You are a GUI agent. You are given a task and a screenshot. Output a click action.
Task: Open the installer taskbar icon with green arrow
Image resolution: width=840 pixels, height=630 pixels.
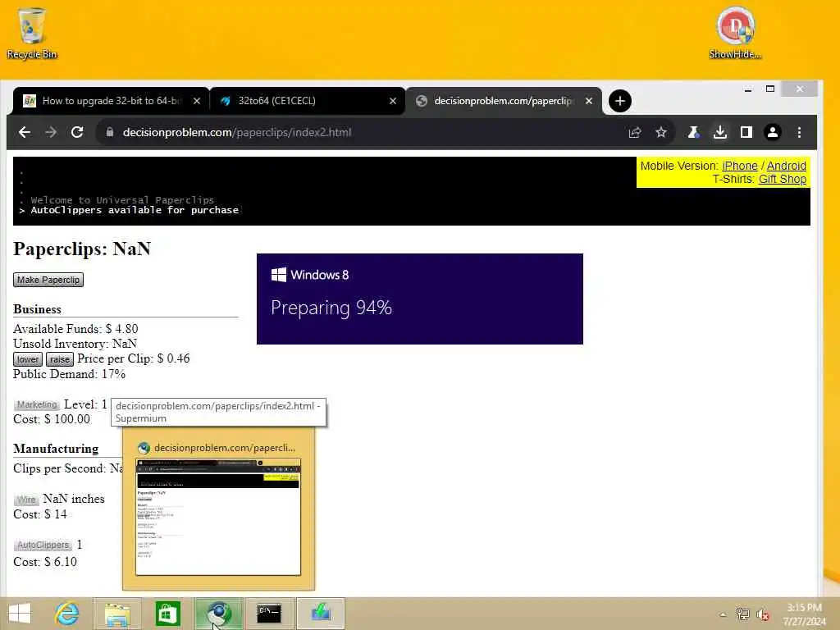(x=321, y=614)
